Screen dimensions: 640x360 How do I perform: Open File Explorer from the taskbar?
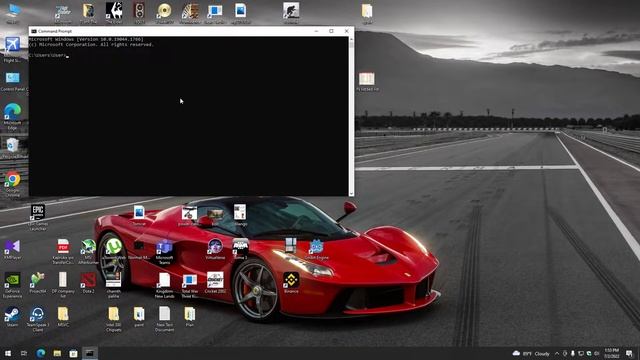pos(57,353)
